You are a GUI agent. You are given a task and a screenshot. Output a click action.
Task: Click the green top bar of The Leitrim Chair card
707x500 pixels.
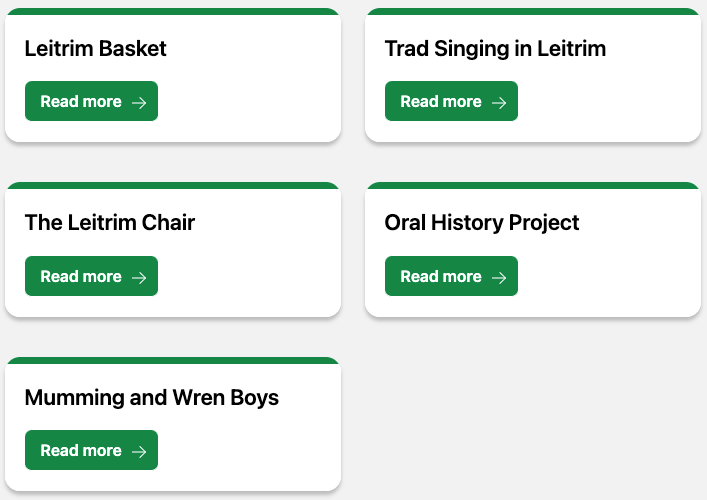point(173,186)
